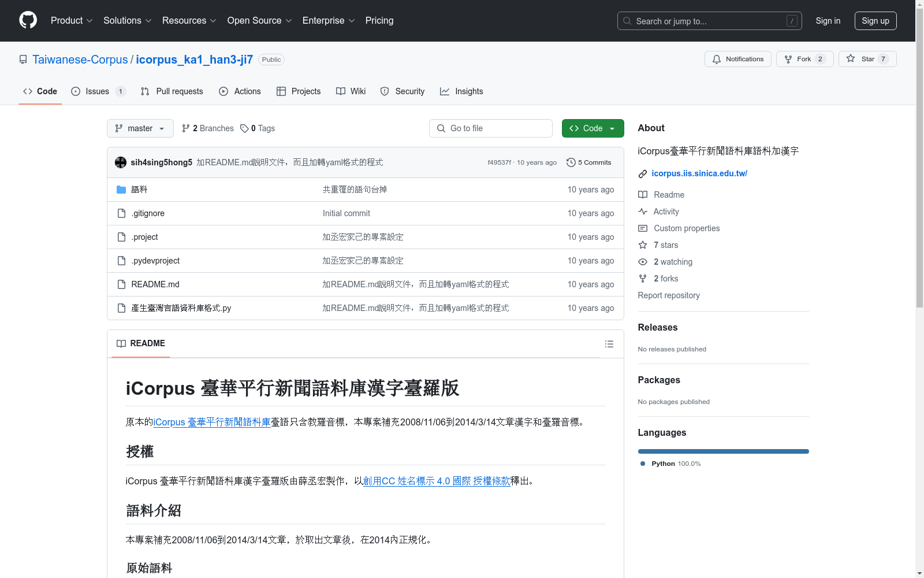The width and height of the screenshot is (924, 578).
Task: Open README outline list icon
Action: click(609, 344)
